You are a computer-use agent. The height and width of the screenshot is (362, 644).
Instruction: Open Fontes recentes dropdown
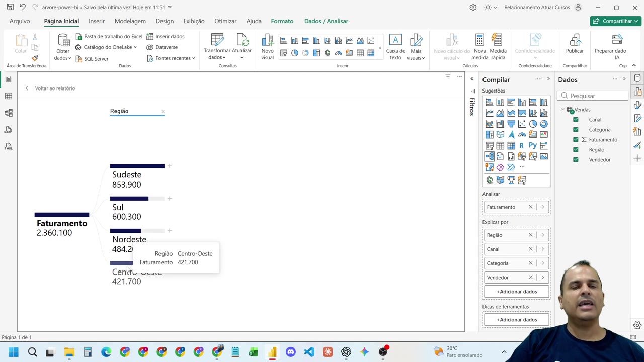click(171, 58)
